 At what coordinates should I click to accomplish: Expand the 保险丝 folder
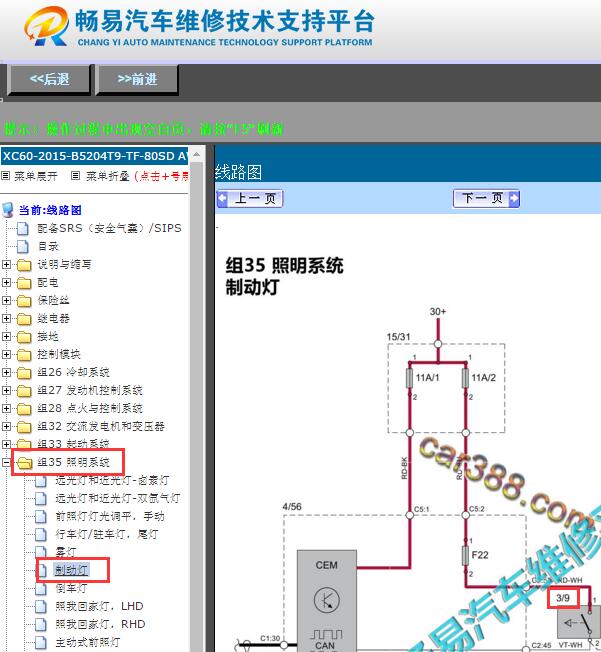6,300
